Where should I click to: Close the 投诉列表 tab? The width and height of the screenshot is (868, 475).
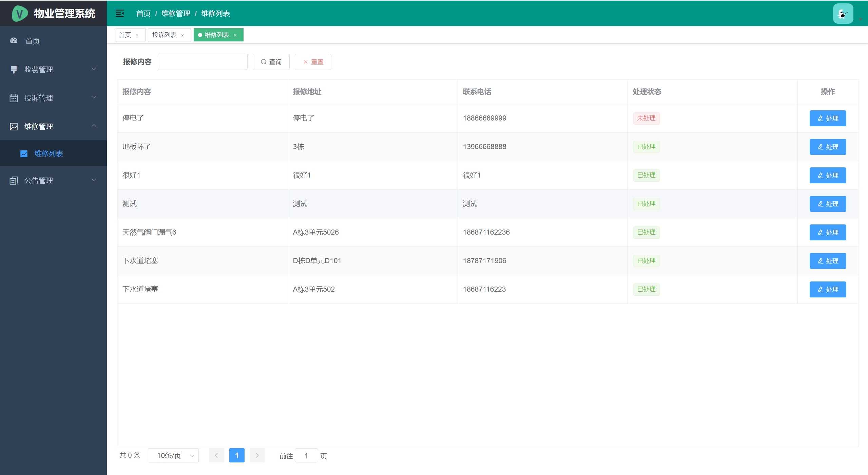182,35
